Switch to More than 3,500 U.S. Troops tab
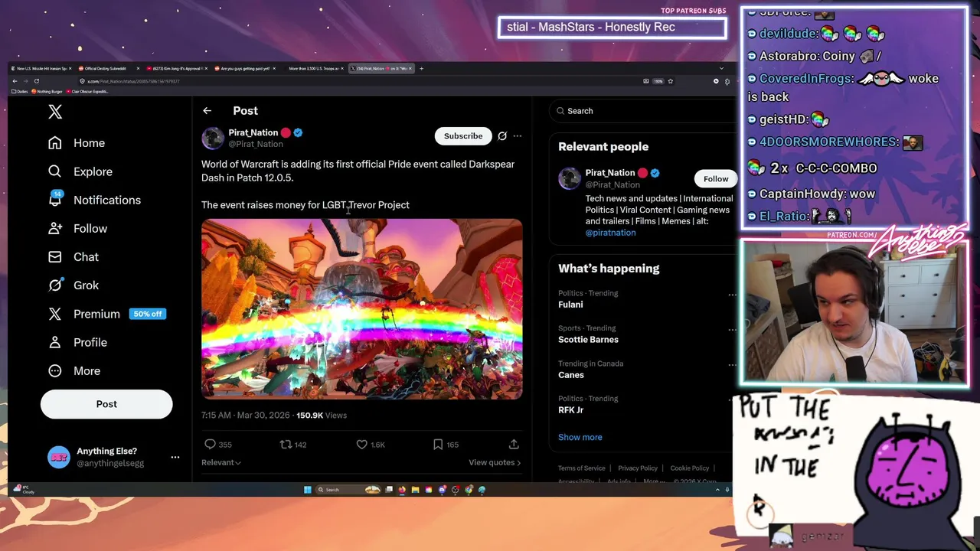Viewport: 980px width, 551px height. [313, 69]
